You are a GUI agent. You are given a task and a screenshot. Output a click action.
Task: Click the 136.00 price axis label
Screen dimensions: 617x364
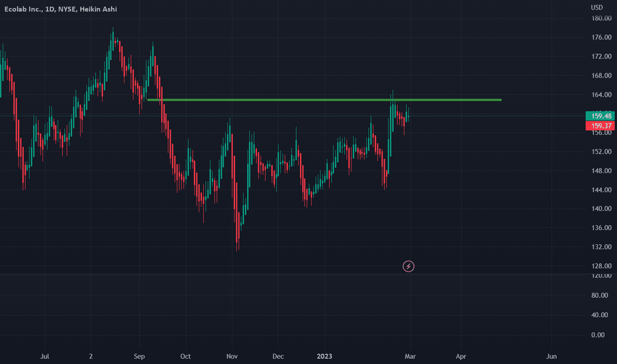click(602, 228)
